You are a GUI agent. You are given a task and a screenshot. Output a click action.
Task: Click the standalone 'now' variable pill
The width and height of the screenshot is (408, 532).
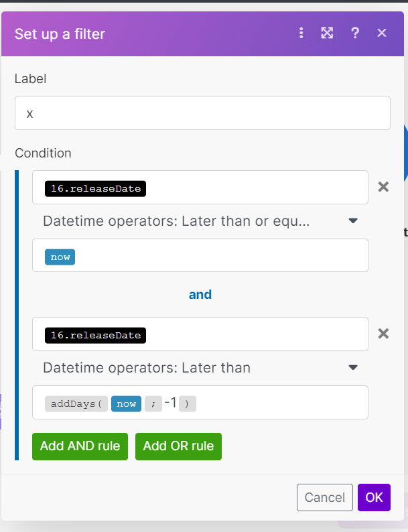click(60, 257)
